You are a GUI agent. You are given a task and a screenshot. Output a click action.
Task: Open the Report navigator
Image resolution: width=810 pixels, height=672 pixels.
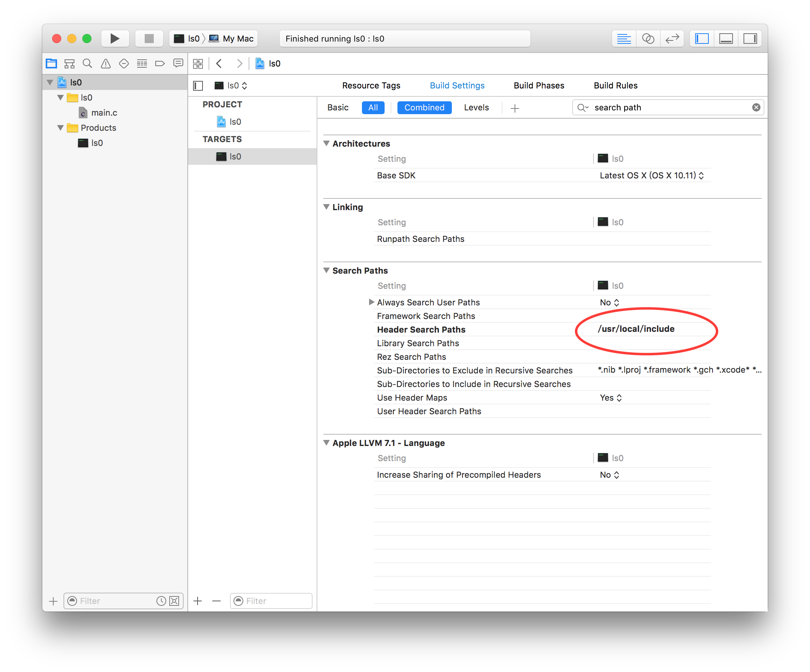pos(178,63)
